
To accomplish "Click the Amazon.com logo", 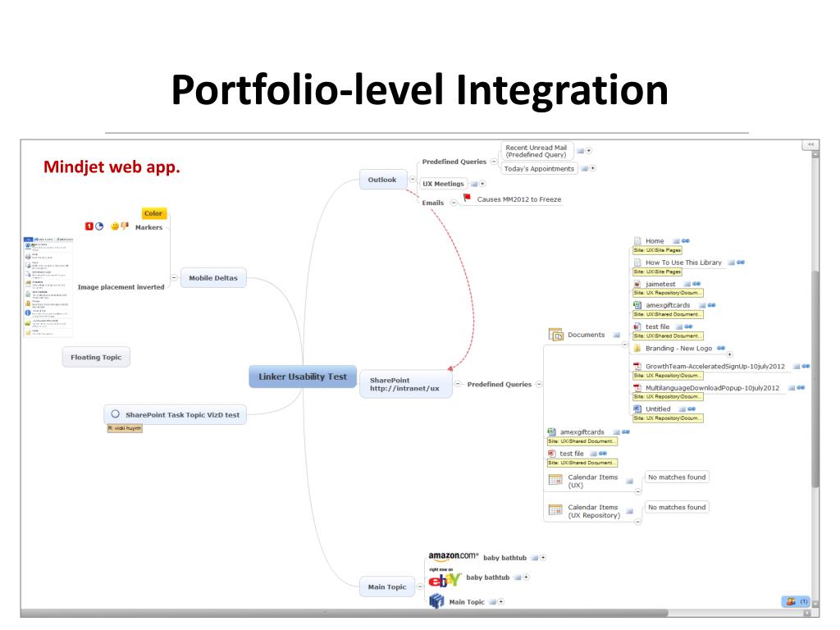I will pos(453,557).
